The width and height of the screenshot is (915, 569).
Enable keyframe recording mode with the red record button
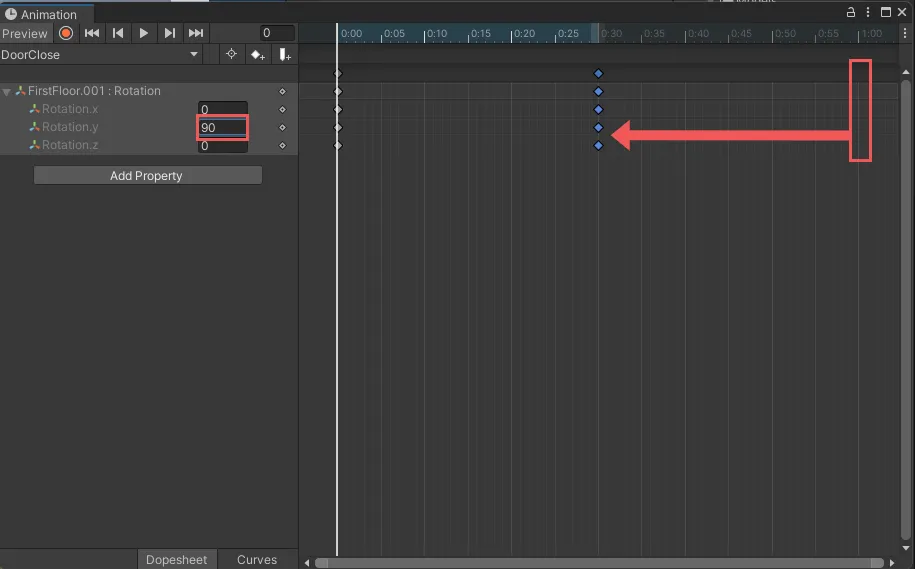coord(66,33)
